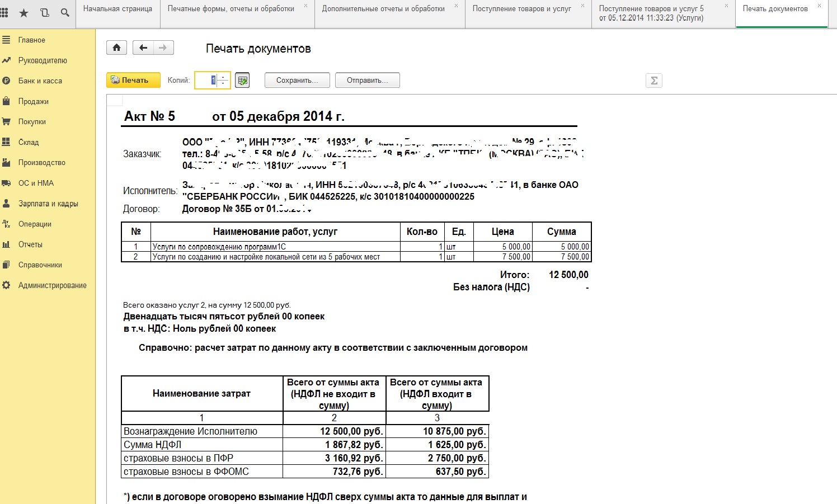Screen dimensions: 837x504
Task: Close the Дополнительные отчеты и обработки tab
Action: (x=456, y=6)
